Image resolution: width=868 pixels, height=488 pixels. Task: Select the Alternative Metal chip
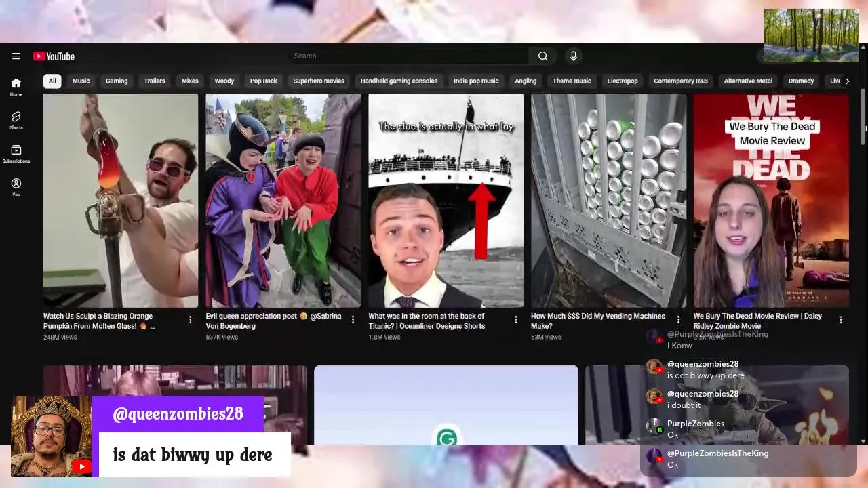tap(748, 81)
